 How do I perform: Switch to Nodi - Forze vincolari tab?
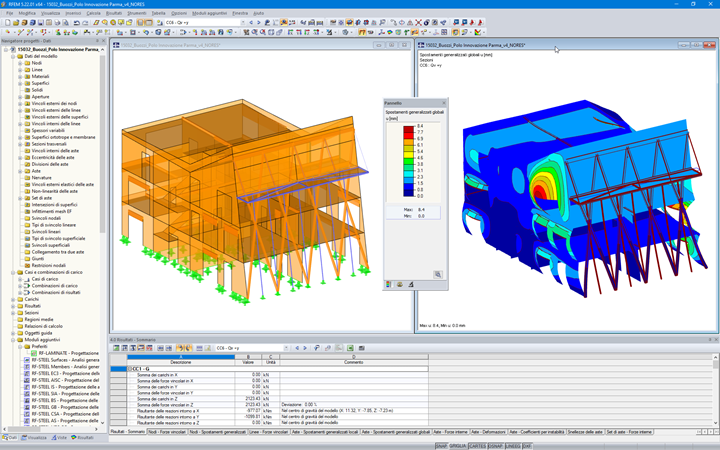click(x=167, y=432)
